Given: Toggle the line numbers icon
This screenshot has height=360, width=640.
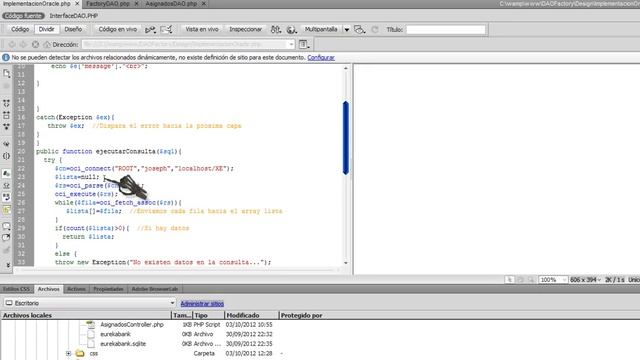Looking at the screenshot, I should 7,173.
